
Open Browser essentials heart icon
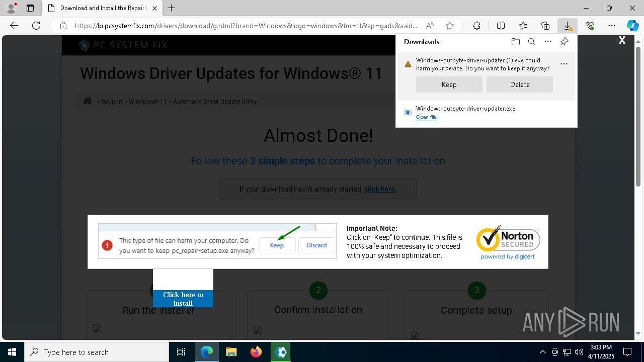590,26
